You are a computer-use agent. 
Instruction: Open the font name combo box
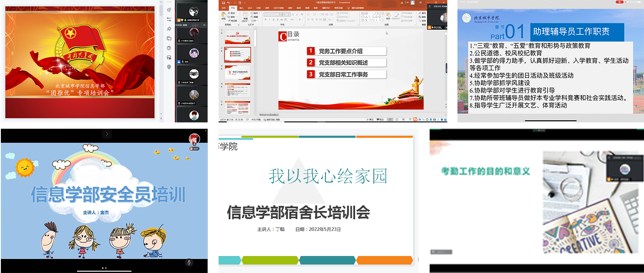273,15
